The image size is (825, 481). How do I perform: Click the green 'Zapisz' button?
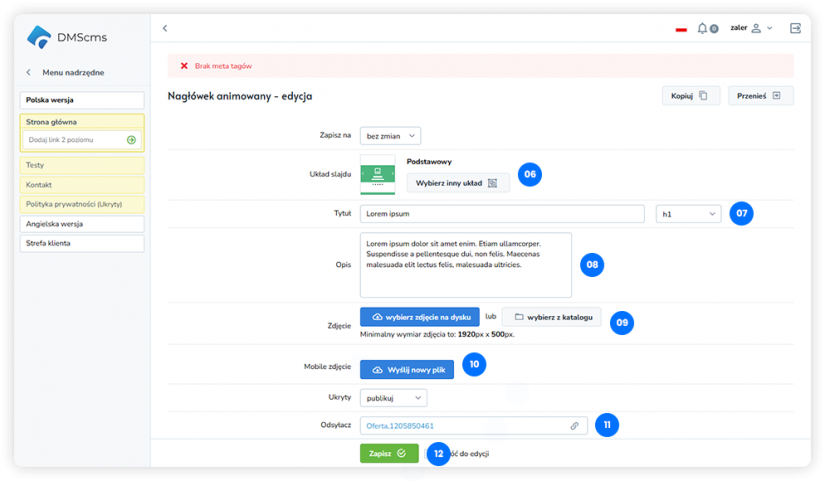click(x=389, y=453)
